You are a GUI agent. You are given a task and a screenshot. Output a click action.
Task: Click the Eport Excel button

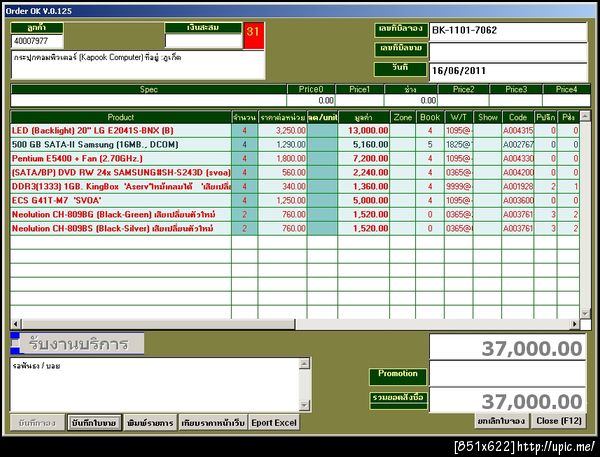(274, 423)
